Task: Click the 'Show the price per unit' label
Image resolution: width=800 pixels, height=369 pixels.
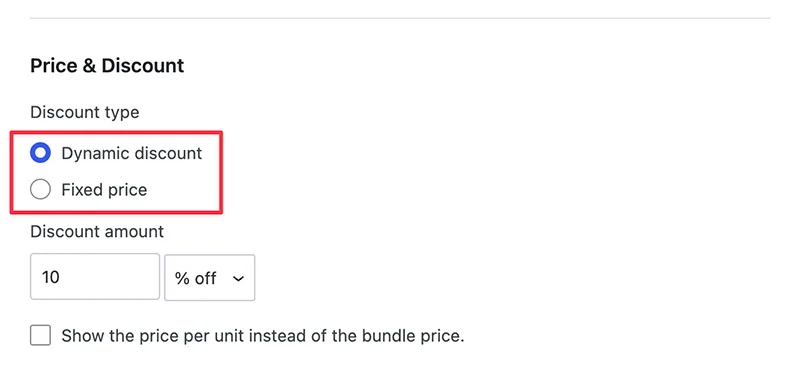Action: tap(263, 336)
